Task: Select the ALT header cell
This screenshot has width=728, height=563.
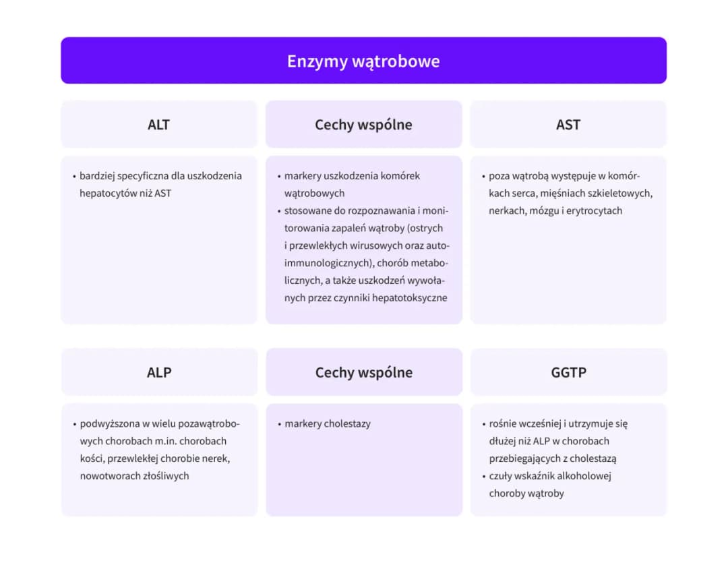Action: tap(159, 125)
